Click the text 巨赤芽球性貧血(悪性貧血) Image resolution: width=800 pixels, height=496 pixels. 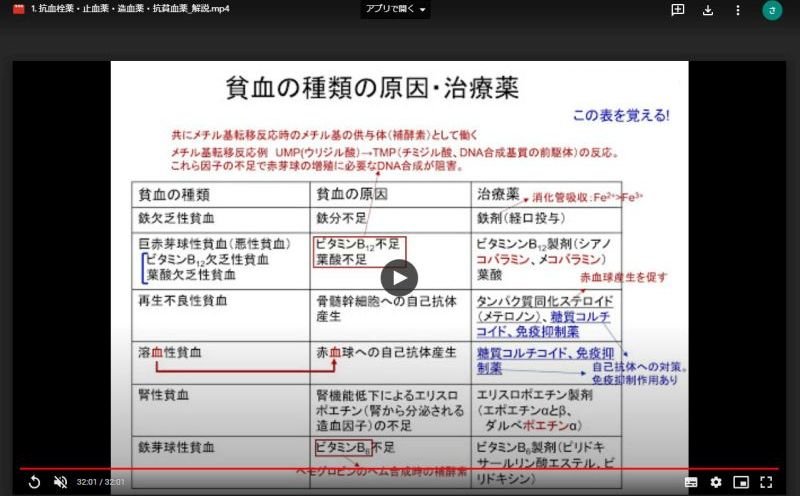point(214,244)
